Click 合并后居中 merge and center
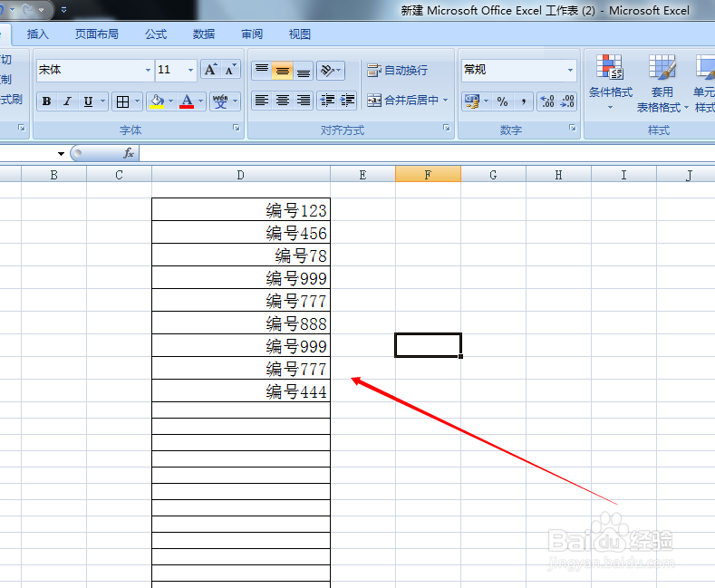Image resolution: width=715 pixels, height=588 pixels. click(x=403, y=101)
